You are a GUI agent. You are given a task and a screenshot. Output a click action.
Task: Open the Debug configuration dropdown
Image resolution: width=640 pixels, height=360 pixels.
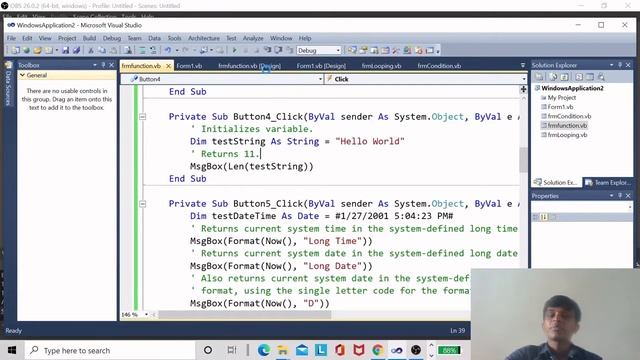338,50
